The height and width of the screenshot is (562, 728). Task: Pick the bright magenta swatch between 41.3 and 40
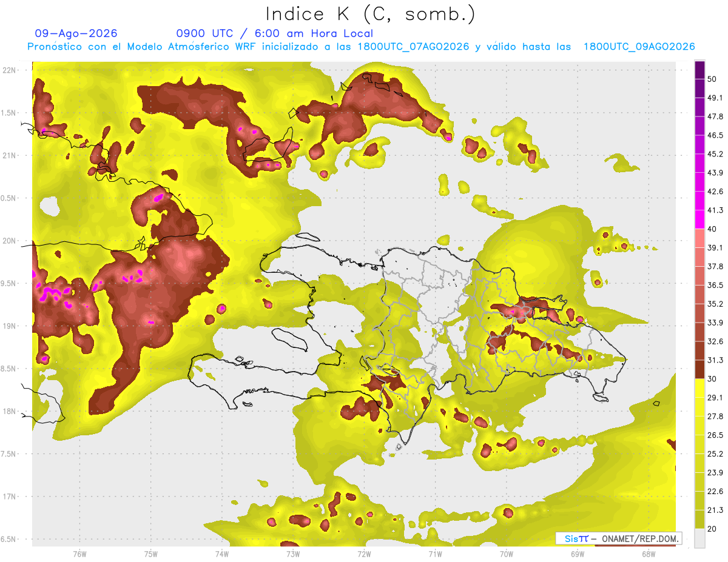coord(699,219)
